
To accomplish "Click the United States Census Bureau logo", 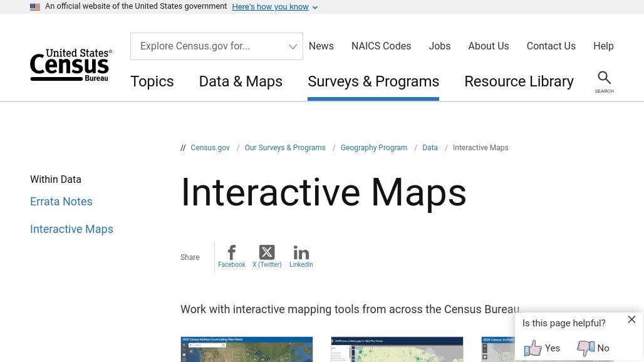I will pos(71,65).
